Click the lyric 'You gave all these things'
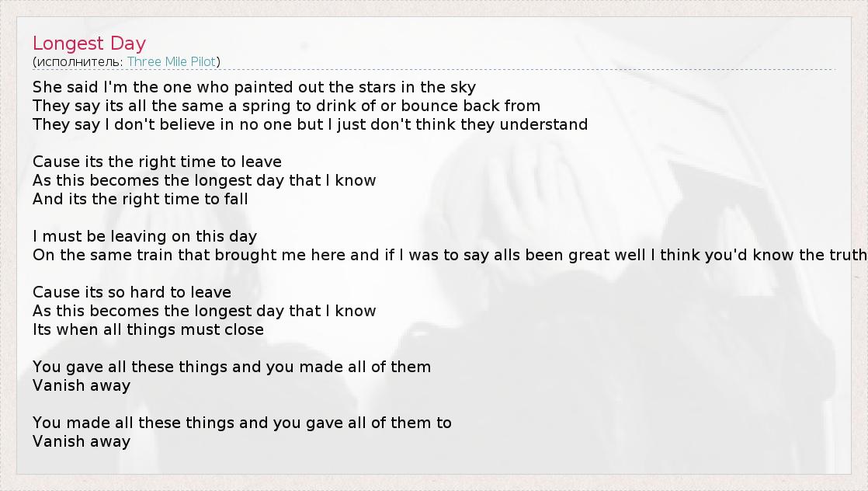 (x=231, y=367)
